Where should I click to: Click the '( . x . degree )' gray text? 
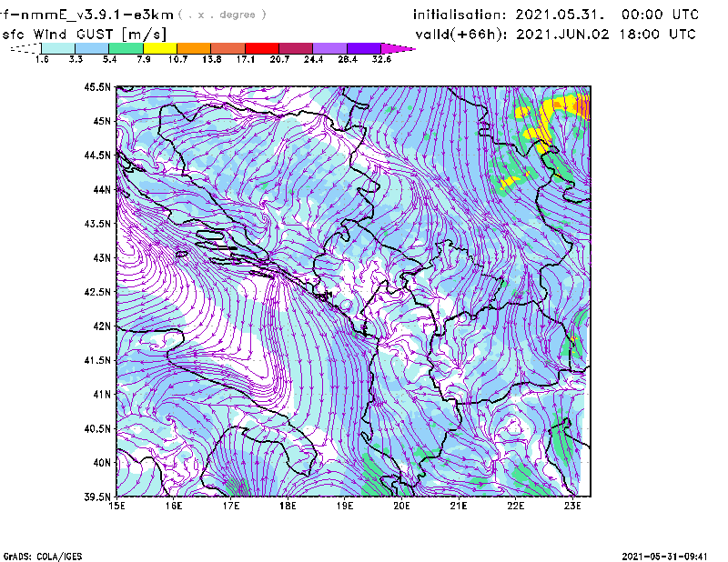(x=223, y=15)
